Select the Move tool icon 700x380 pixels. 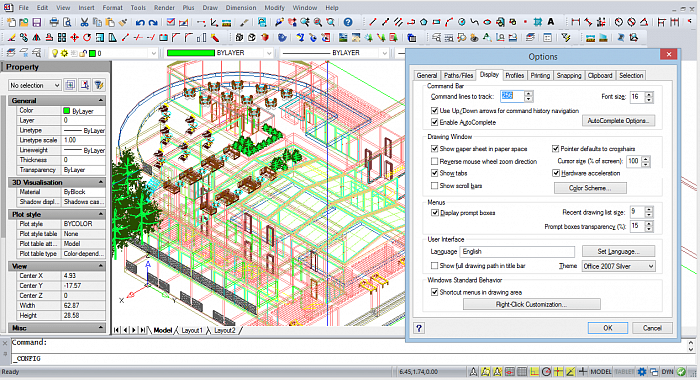pyautogui.click(x=74, y=38)
